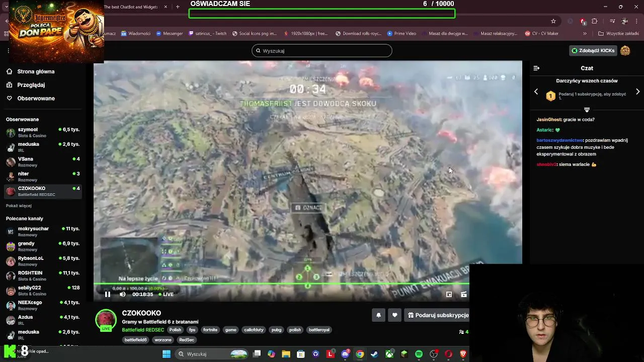
Task: Open Opera browser from taskbar
Action: tap(448, 354)
